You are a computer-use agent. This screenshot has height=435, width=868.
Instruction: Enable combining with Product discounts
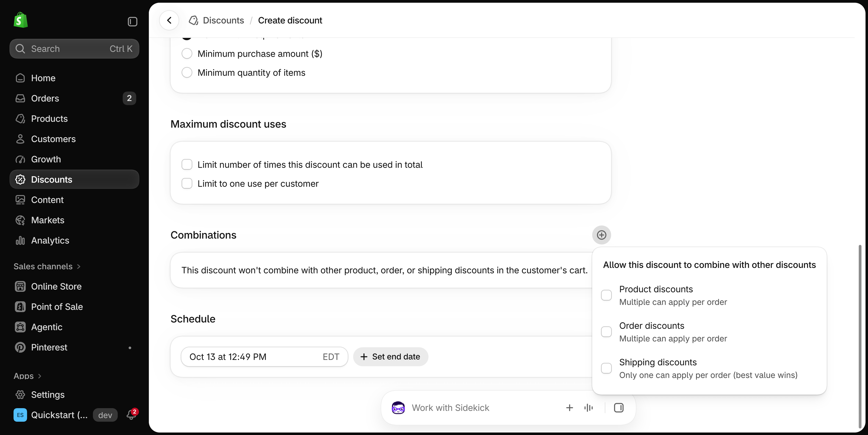click(606, 295)
